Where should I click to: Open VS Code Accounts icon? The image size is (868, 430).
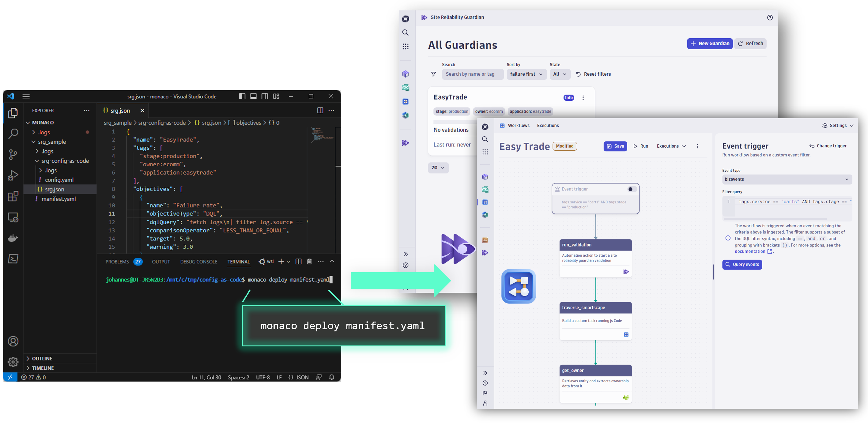click(13, 341)
